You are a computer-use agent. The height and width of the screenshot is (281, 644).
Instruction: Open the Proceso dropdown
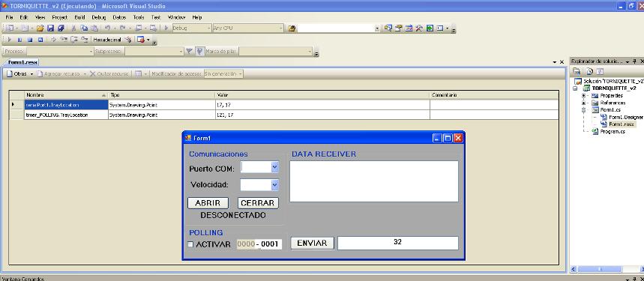click(60, 51)
